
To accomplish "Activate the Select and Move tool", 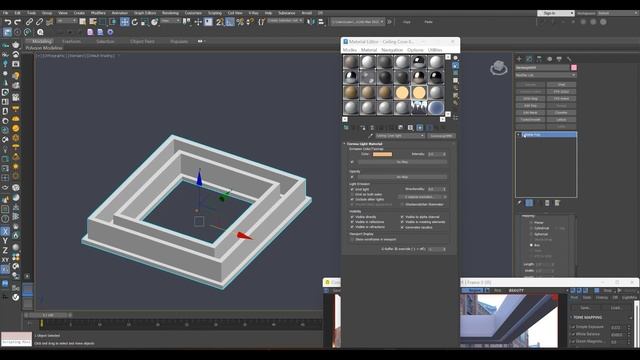I will coord(125,22).
